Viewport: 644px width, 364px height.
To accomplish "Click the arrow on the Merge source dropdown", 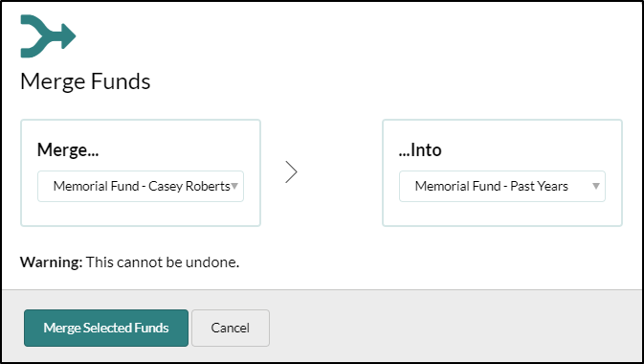I will (234, 186).
